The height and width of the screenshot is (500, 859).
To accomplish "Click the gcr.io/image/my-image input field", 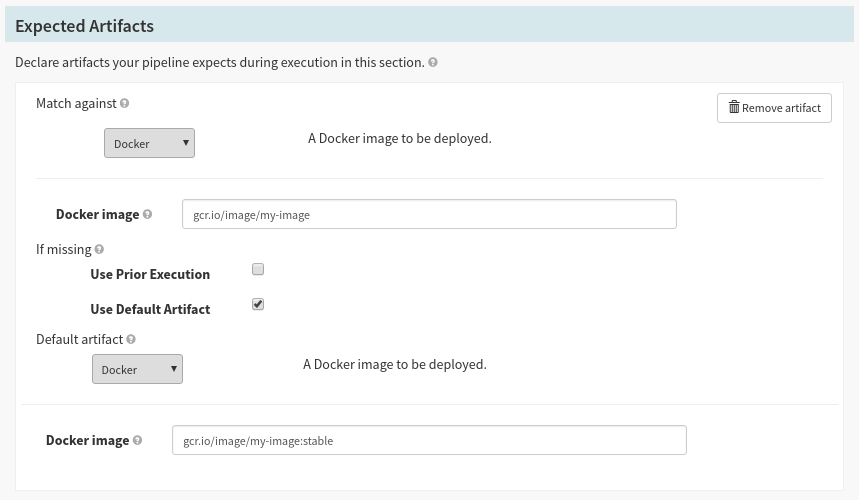I will tap(429, 214).
